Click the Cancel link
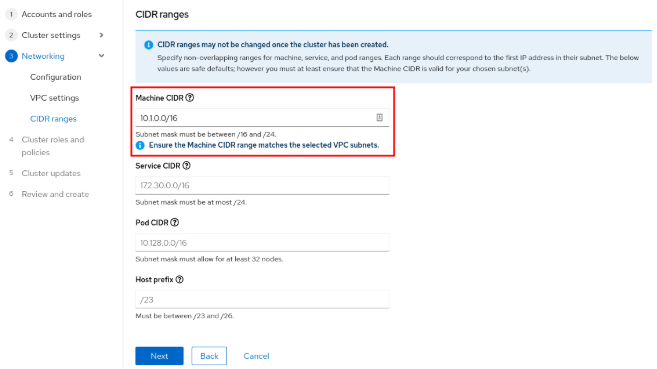Viewport: 657px width, 369px height. pos(256,356)
